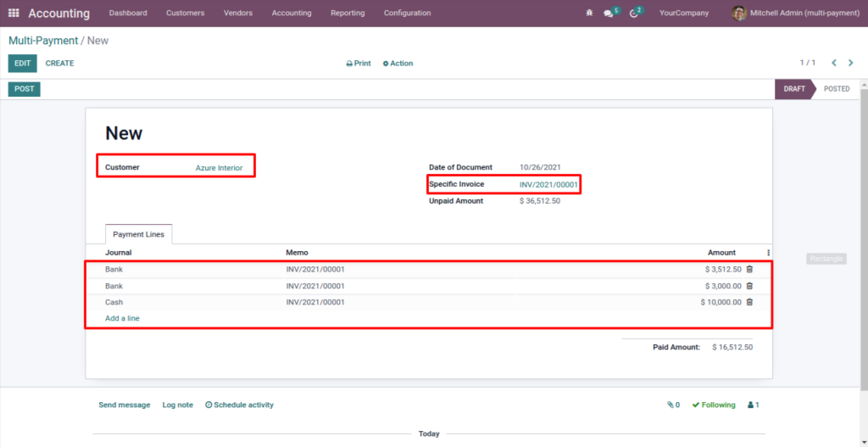Delete the $ 3,512.50 Bank payment line

749,269
